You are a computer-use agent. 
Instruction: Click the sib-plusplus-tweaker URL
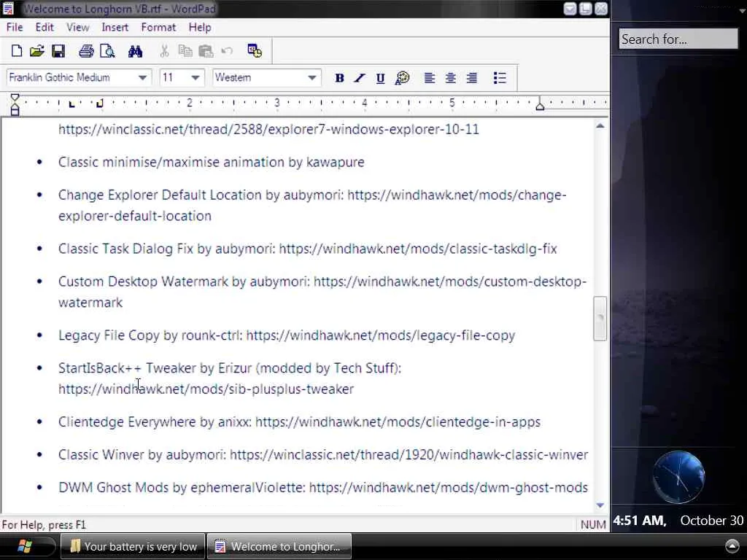[206, 389]
